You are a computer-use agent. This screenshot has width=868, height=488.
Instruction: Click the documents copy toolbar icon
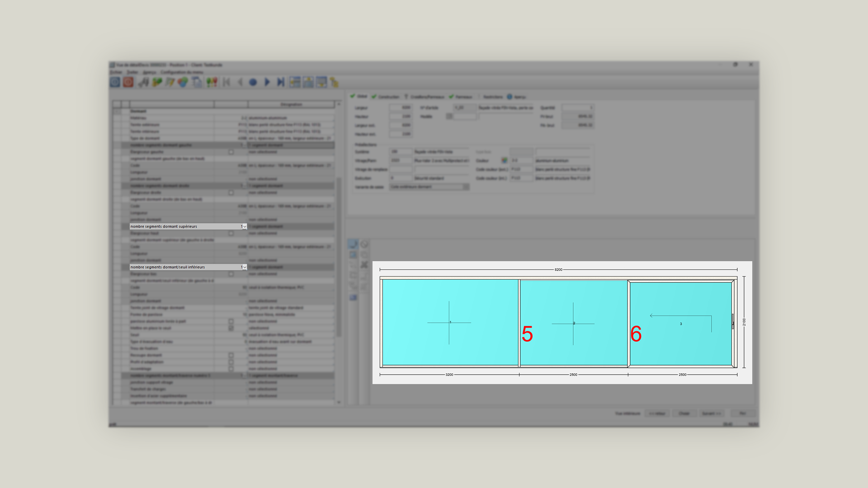[x=197, y=82]
